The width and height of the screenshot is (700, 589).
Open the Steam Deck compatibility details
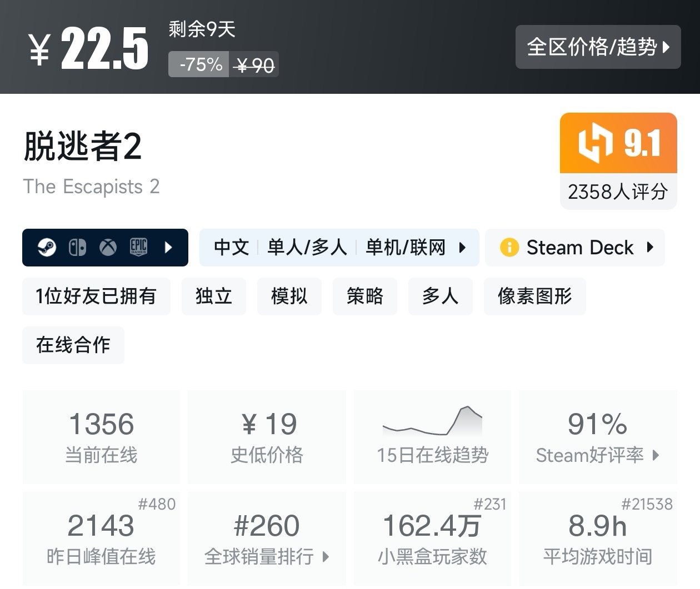pyautogui.click(x=650, y=248)
